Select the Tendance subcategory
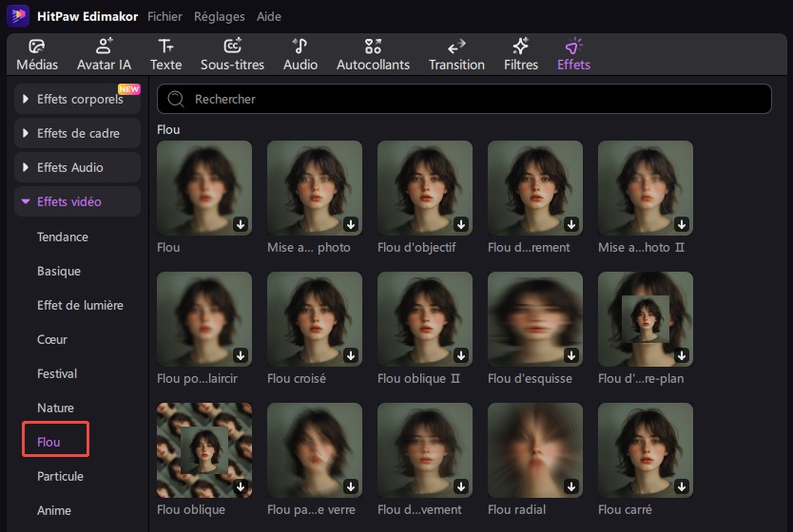This screenshot has width=793, height=532. [63, 237]
